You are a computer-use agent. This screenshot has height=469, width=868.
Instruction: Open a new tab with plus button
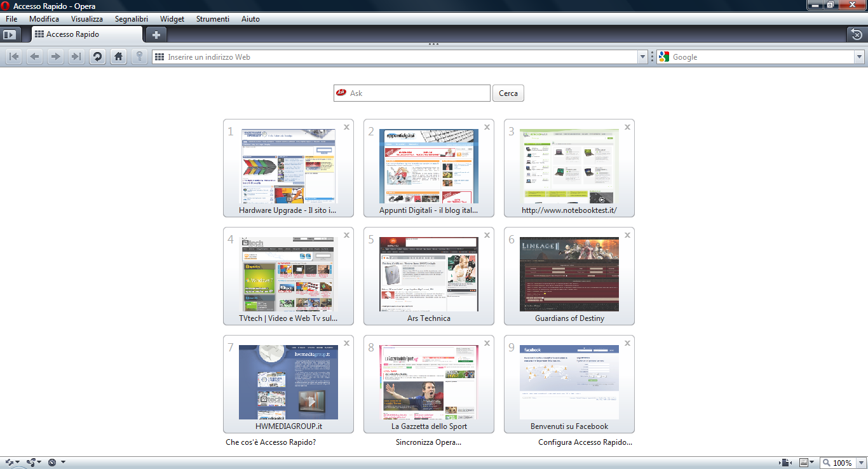[156, 34]
